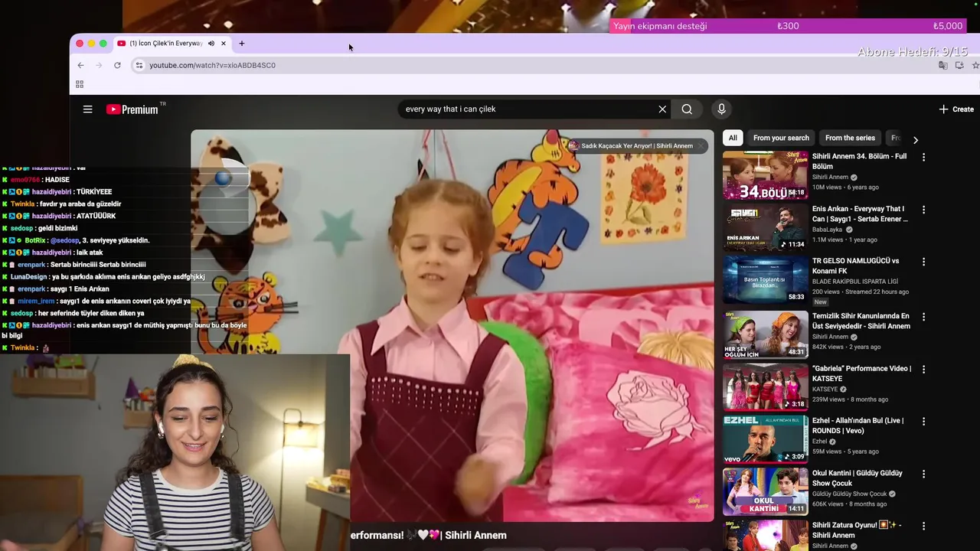Focus the address bar URL
Image resolution: width=980 pixels, height=551 pixels.
pos(212,65)
